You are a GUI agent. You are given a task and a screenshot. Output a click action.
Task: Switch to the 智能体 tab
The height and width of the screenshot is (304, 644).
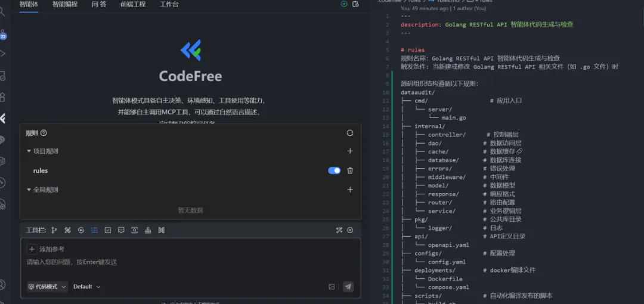(29, 5)
